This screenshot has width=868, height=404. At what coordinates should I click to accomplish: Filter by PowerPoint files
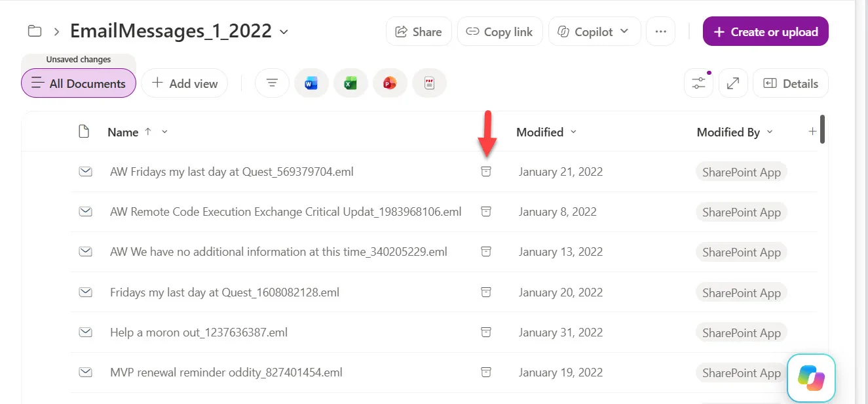[x=390, y=83]
